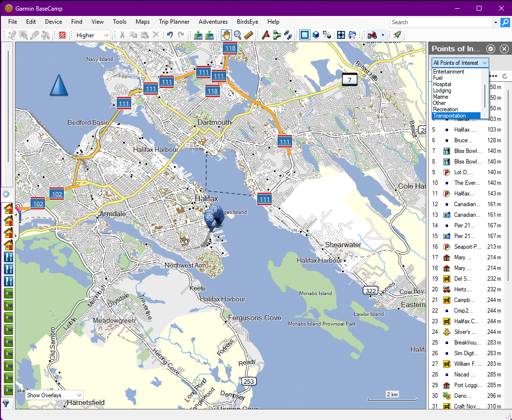Open the Trip Planner menu
Screen dimensions: 512x420
tap(174, 22)
